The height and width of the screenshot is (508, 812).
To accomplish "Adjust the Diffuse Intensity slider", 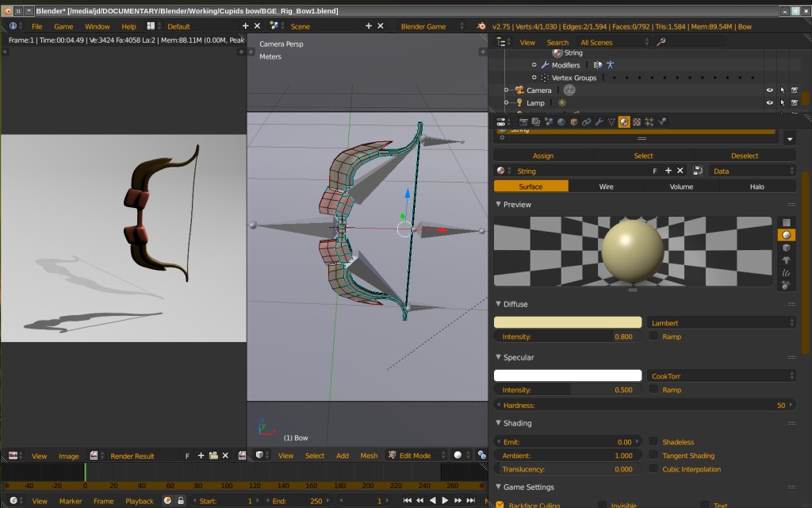I will (x=566, y=336).
